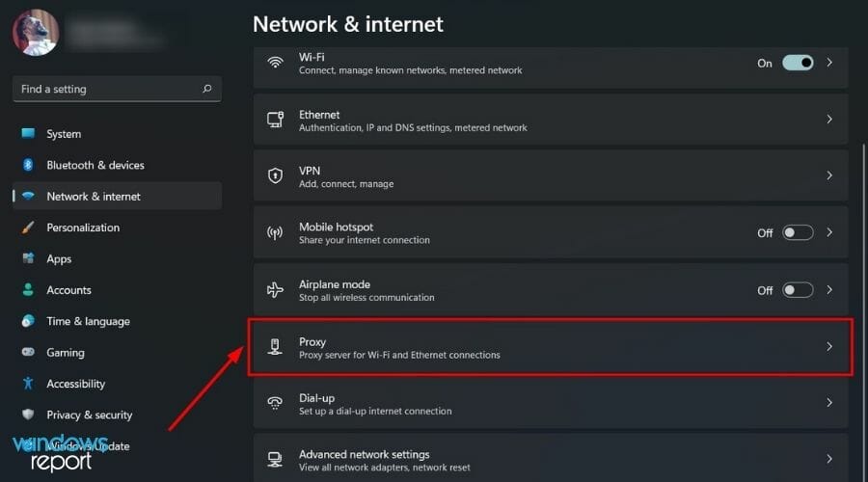Viewport: 868px width, 482px height.
Task: Click the Gaming controller icon
Action: pos(28,353)
